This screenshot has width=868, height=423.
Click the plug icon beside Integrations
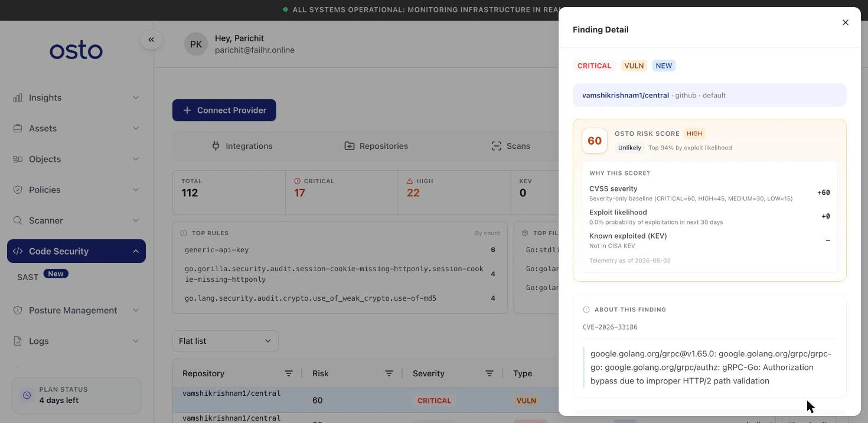click(x=216, y=146)
